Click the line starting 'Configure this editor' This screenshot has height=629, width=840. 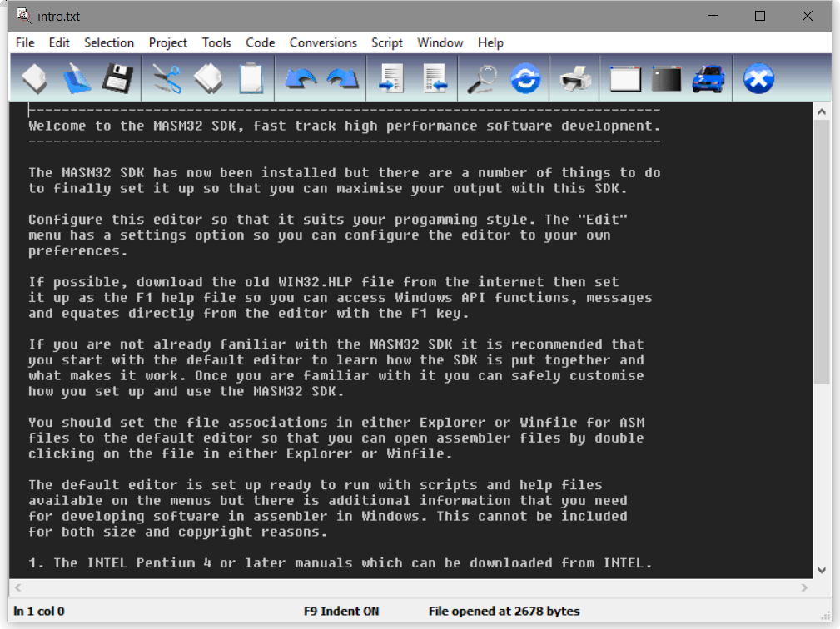coord(328,220)
